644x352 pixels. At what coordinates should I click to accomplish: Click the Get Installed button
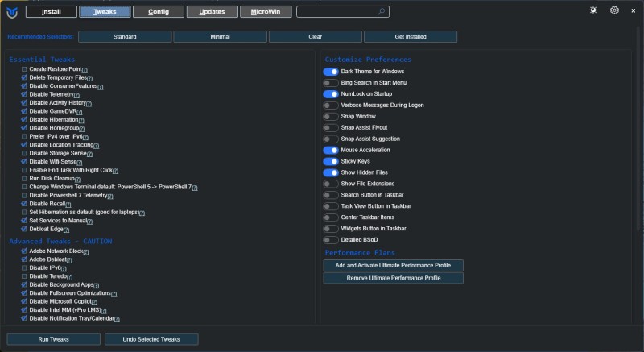pos(411,36)
